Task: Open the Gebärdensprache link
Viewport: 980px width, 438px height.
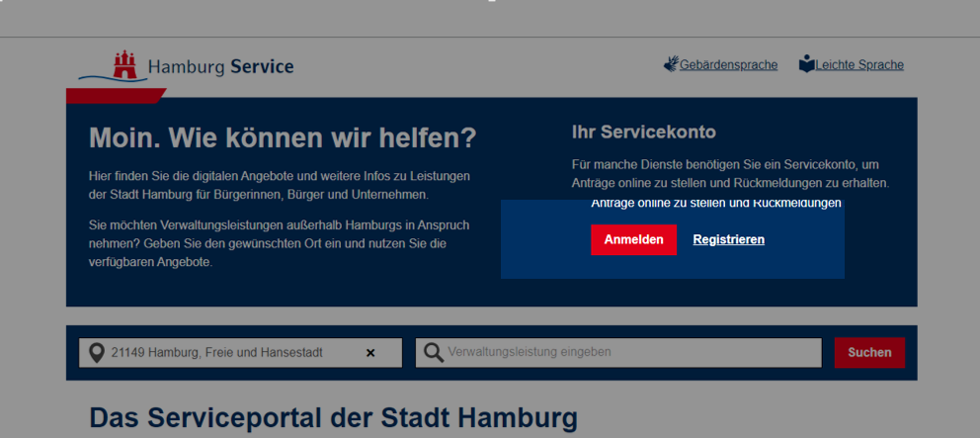Action: [728, 65]
